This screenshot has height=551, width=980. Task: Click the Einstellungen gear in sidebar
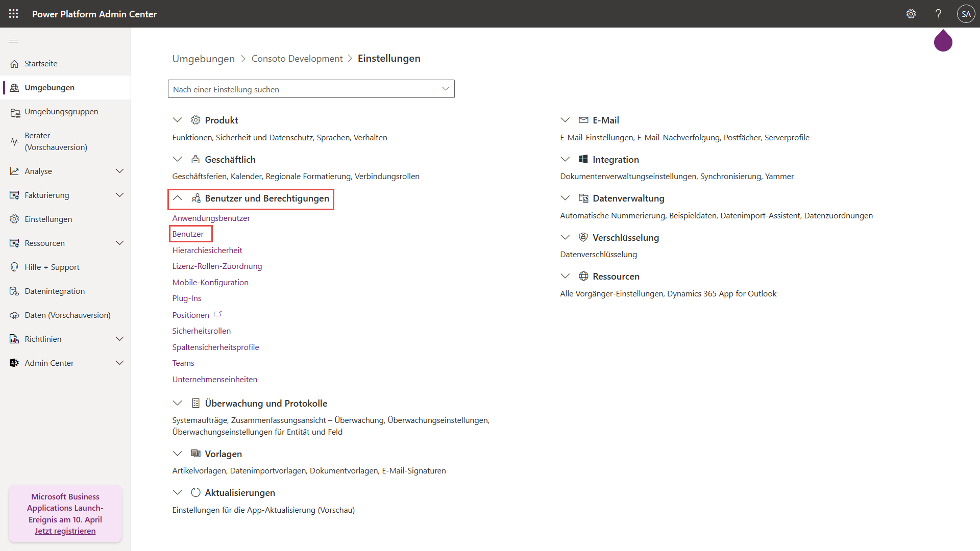pos(14,219)
